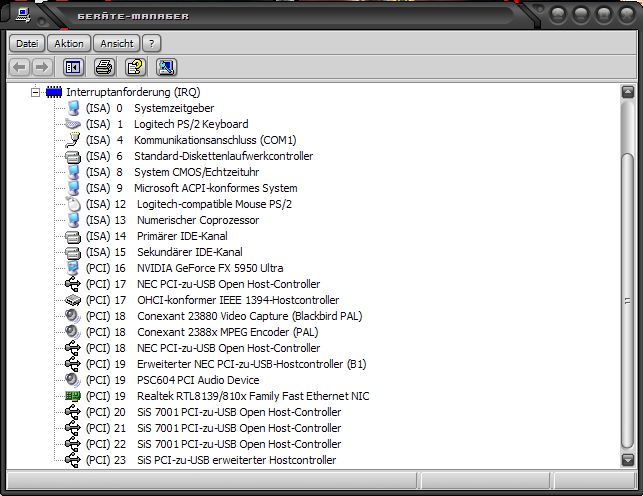
Task: Select System CMOS/Echtzeituhr text
Action: 197,172
